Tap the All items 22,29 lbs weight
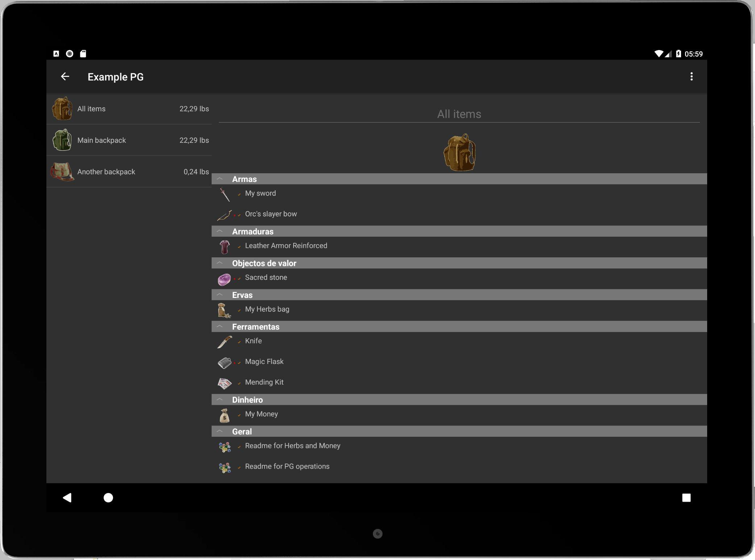The width and height of the screenshot is (755, 560). tap(194, 109)
